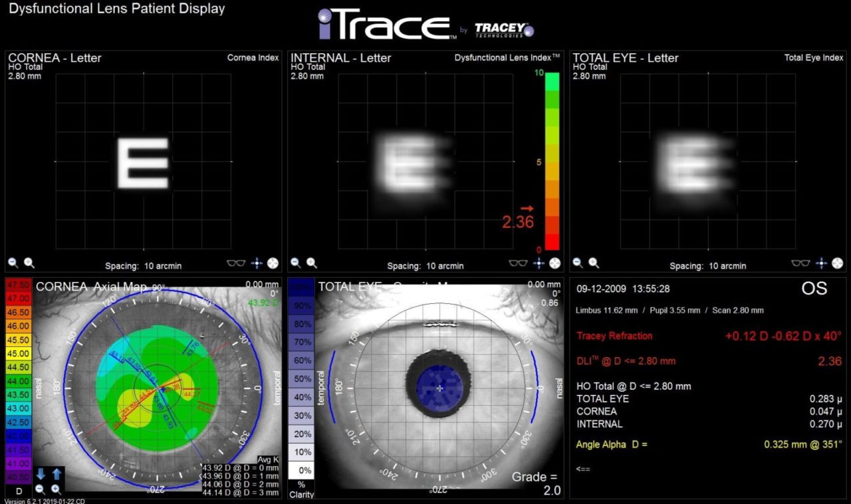The height and width of the screenshot is (504, 851).
Task: Expand the Dysfunctional Lens Index scale legend
Action: [550, 162]
